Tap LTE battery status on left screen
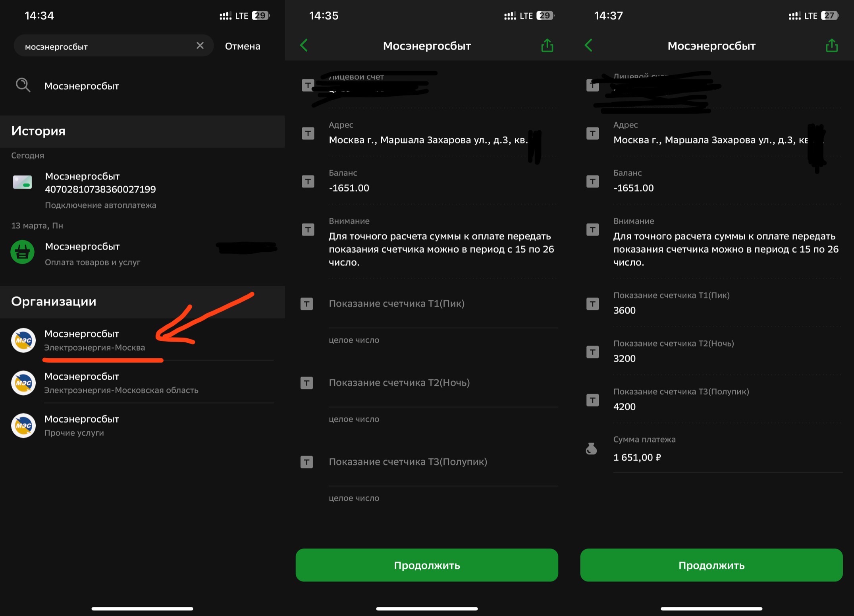 tap(245, 16)
